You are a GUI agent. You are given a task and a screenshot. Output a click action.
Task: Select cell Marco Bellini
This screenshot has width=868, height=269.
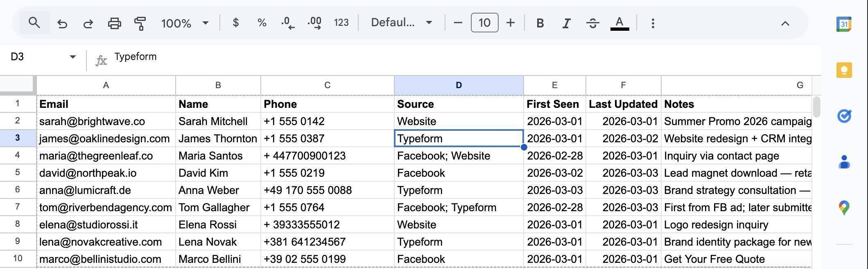(x=218, y=259)
